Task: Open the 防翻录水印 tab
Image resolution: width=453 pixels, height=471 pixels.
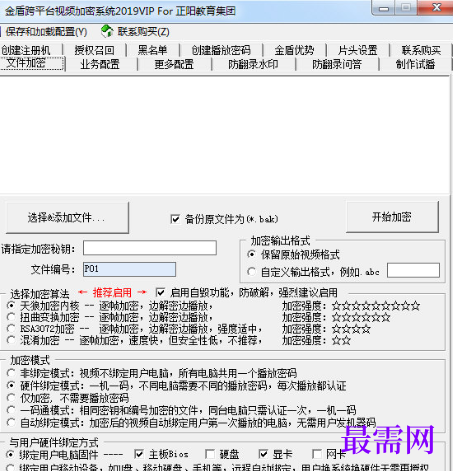Action: coord(253,64)
